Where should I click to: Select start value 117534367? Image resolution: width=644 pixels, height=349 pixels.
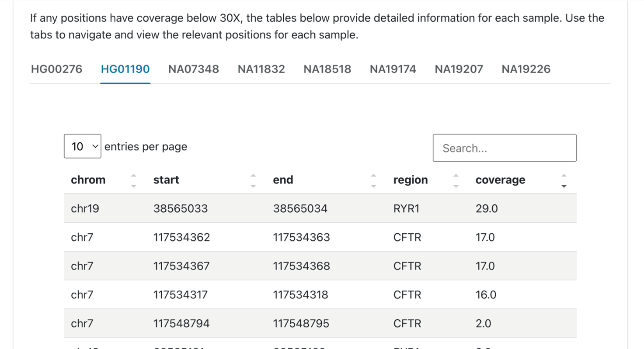click(181, 266)
